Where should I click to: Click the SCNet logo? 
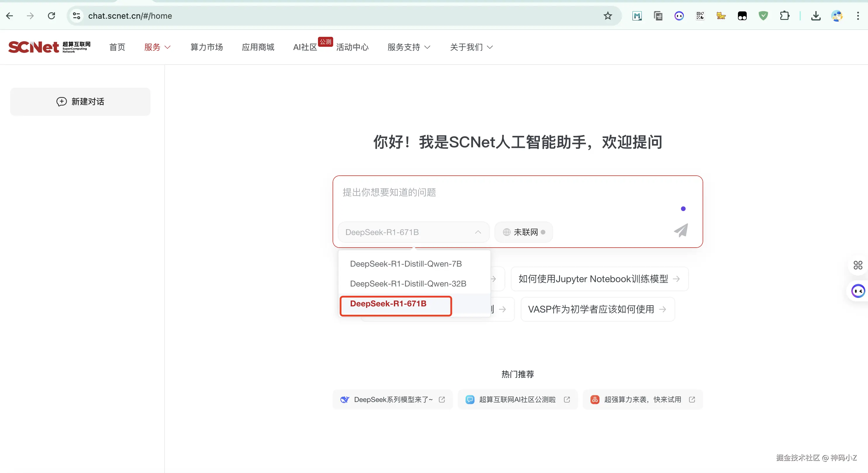(49, 47)
